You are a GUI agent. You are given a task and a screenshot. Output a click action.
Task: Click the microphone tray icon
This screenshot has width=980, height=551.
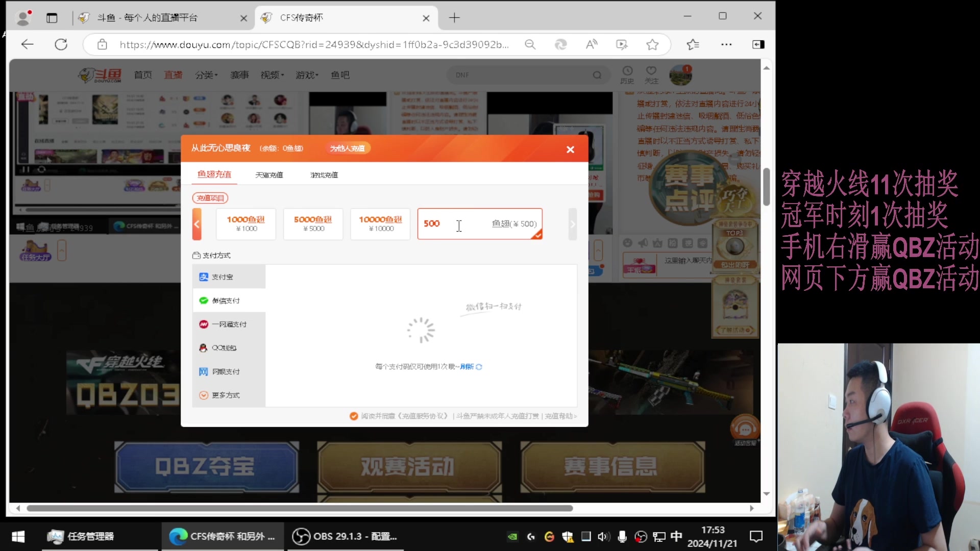click(x=622, y=536)
